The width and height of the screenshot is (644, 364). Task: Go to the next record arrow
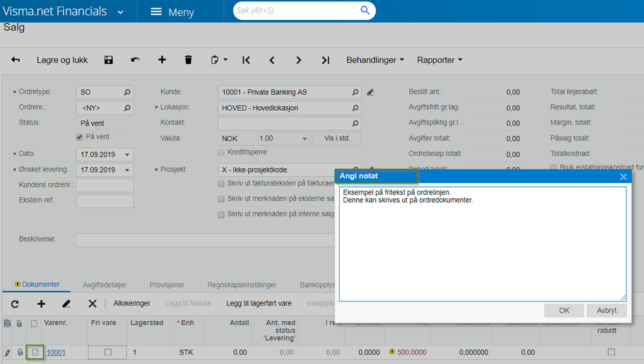point(298,60)
